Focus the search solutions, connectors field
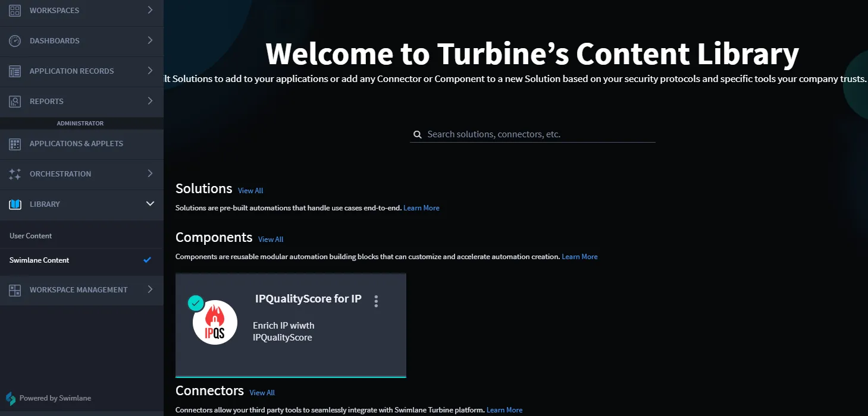The height and width of the screenshot is (416, 868). tap(532, 134)
